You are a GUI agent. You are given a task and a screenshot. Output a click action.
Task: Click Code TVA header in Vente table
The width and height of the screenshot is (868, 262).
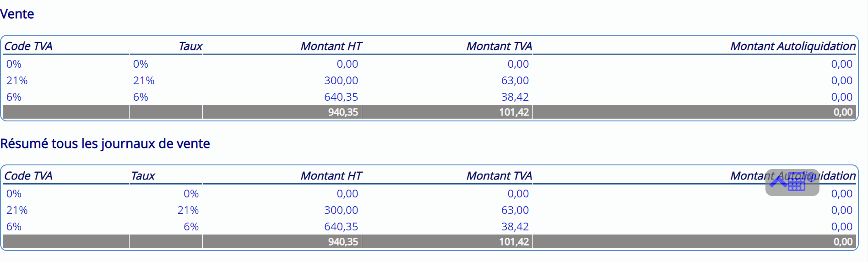pyautogui.click(x=28, y=46)
